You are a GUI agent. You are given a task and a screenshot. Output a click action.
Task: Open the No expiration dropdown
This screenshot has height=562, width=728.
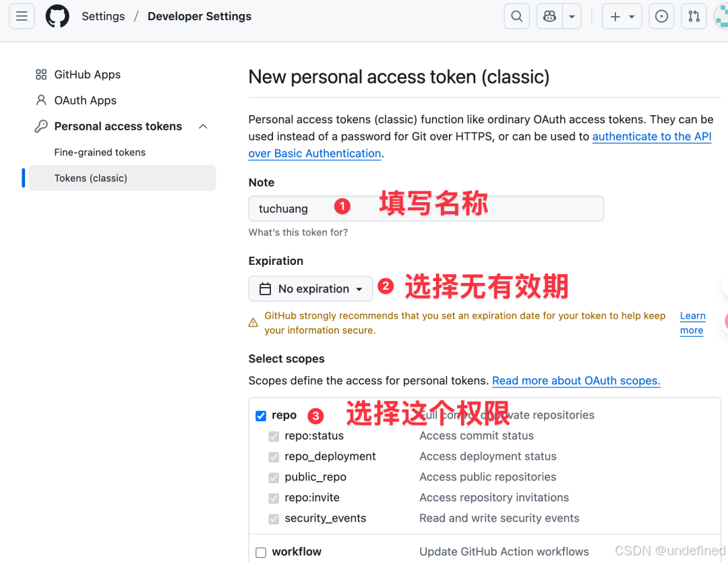310,288
